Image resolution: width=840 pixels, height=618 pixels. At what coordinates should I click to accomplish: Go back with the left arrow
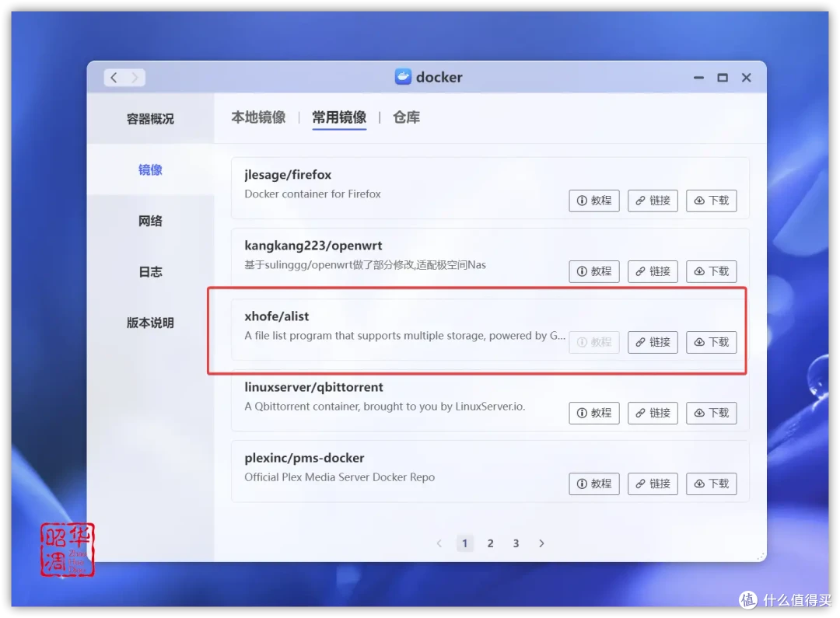114,78
